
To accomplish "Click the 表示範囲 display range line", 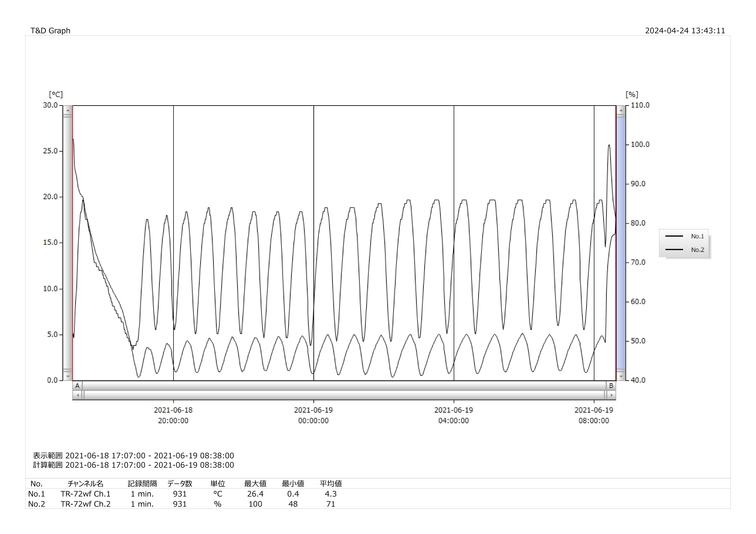I will tap(133, 456).
